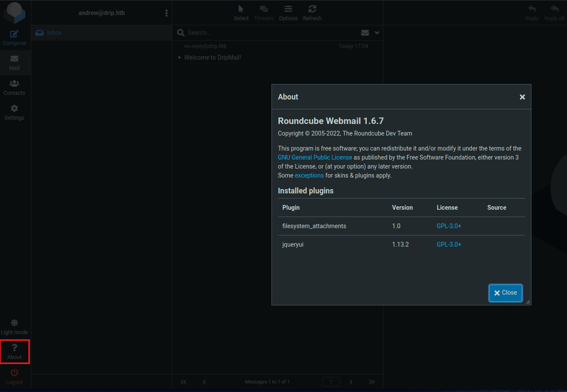Click the Close button in About dialog
The image size is (567, 392).
506,293
